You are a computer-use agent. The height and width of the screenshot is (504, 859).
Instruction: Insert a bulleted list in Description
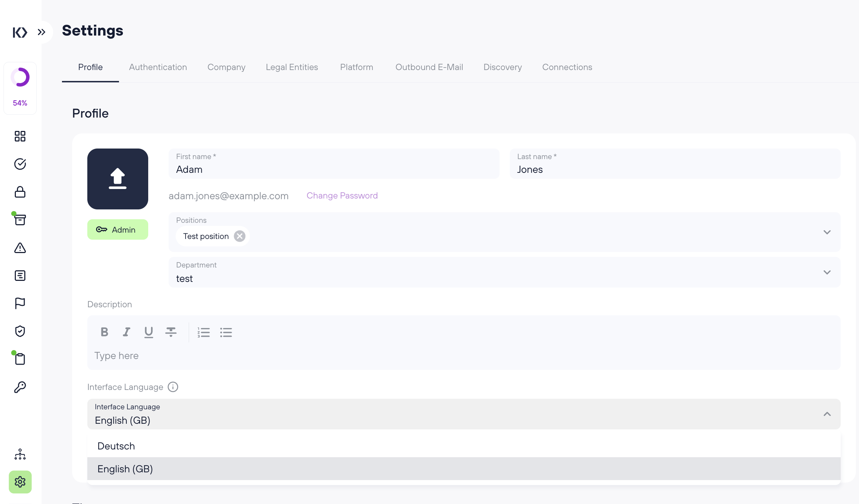(226, 332)
